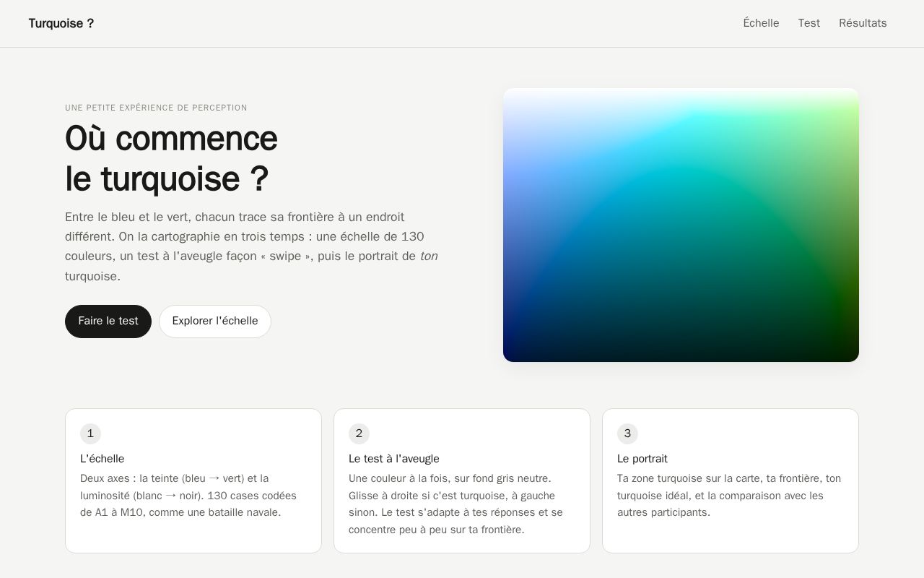Viewport: 924px width, 578px height.
Task: Open the Résultats nav item
Action: pos(863,23)
